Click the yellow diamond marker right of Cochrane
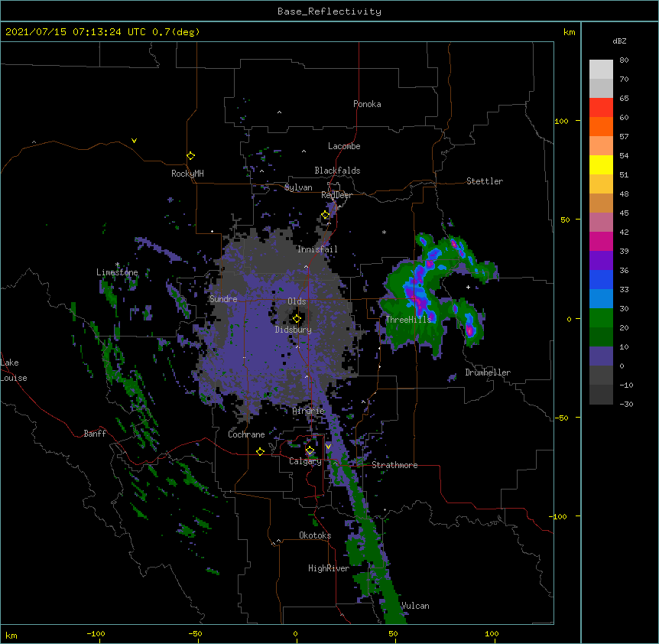659x644 pixels. 260,451
